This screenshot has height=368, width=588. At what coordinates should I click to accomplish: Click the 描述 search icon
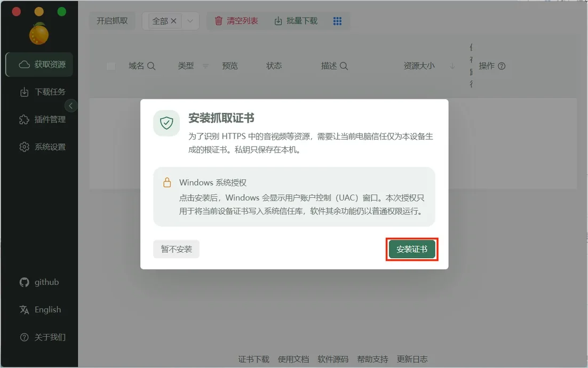(x=344, y=66)
